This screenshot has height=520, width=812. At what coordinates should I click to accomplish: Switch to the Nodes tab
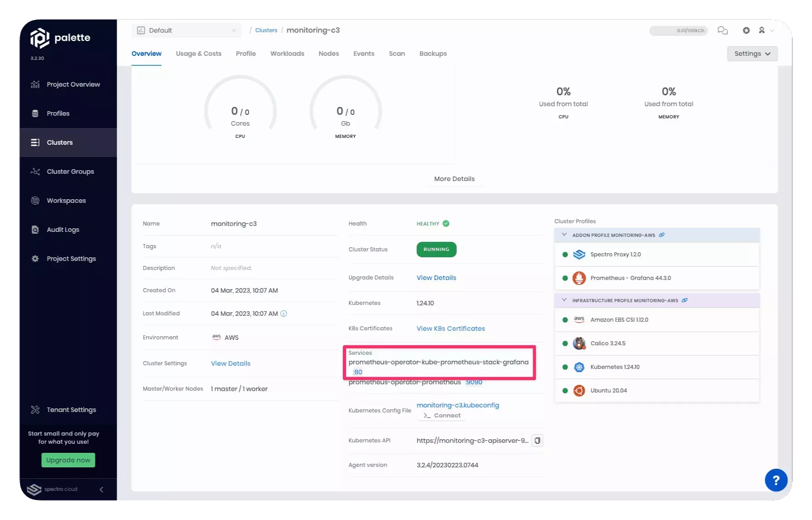[x=328, y=54]
